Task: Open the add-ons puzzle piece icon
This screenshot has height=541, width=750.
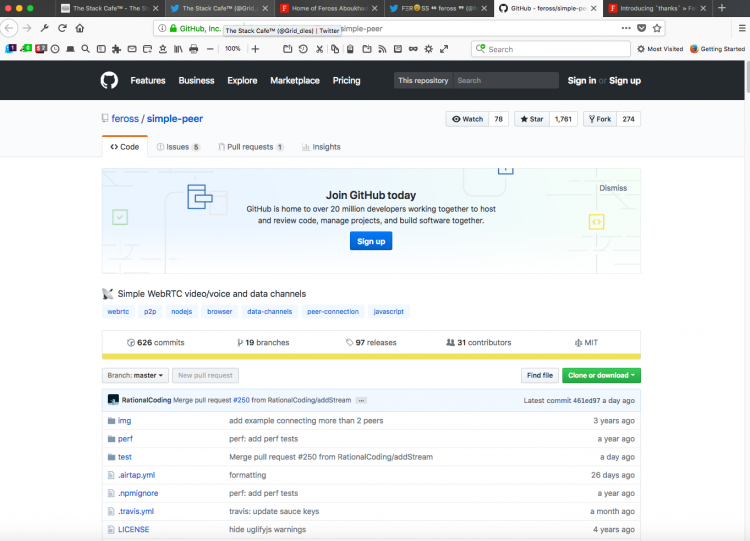Action: click(x=116, y=49)
